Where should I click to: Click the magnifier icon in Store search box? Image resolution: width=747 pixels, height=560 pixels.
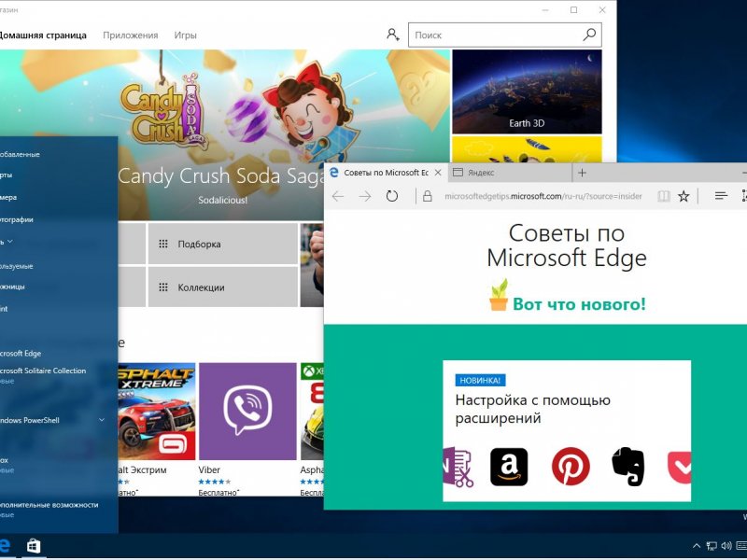click(x=589, y=35)
